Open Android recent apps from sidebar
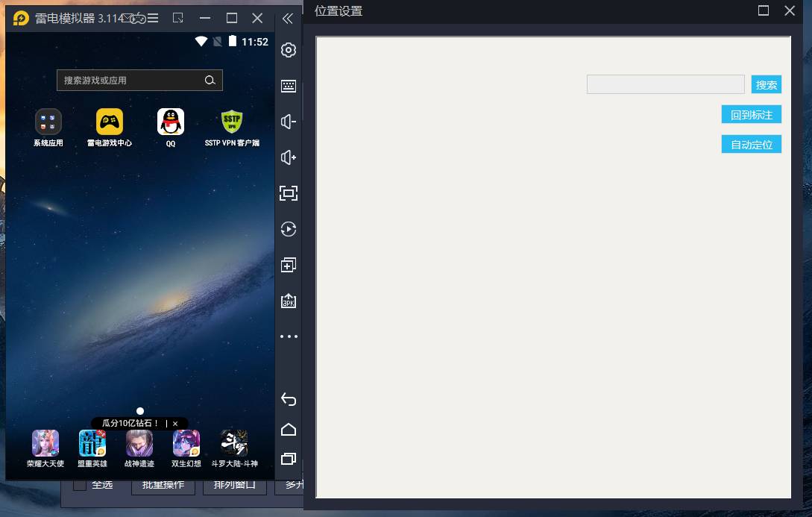This screenshot has width=812, height=517. [289, 458]
